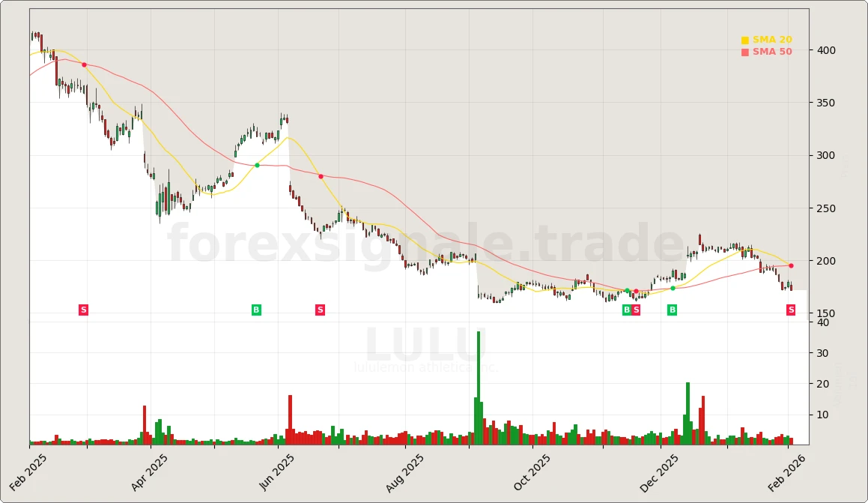Click the S sell marker near June 2025

pyautogui.click(x=320, y=310)
